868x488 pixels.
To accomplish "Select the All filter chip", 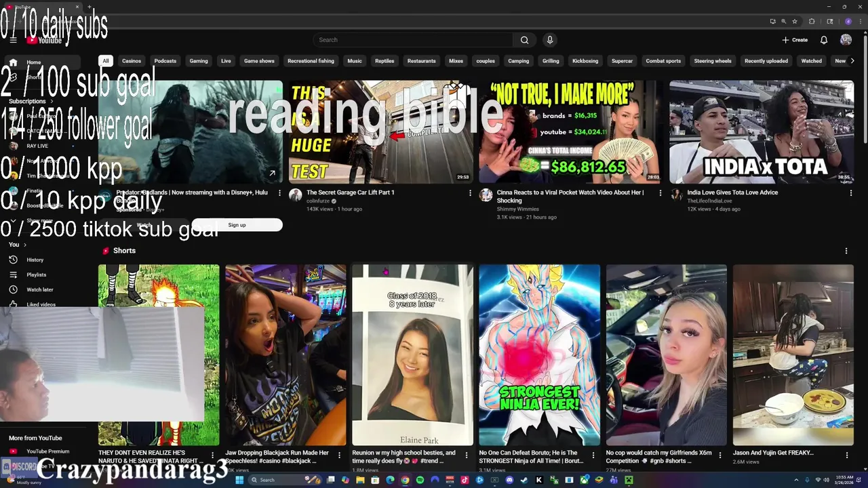I will (106, 61).
